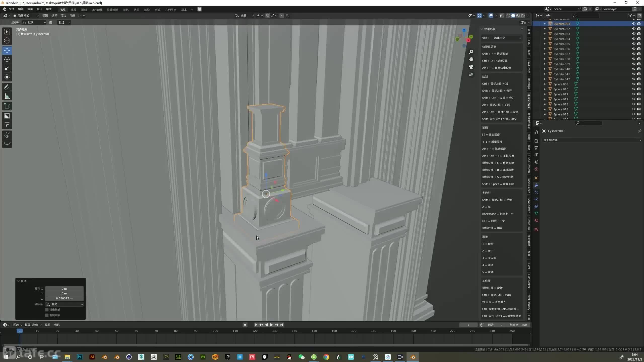
Task: Open World properties tab icon
Action: tap(536, 169)
